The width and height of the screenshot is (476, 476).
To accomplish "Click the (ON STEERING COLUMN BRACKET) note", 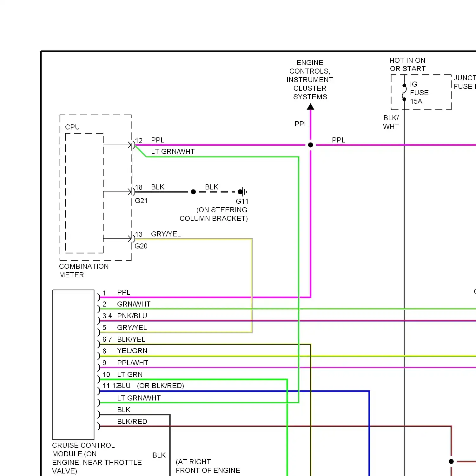I will [214, 214].
